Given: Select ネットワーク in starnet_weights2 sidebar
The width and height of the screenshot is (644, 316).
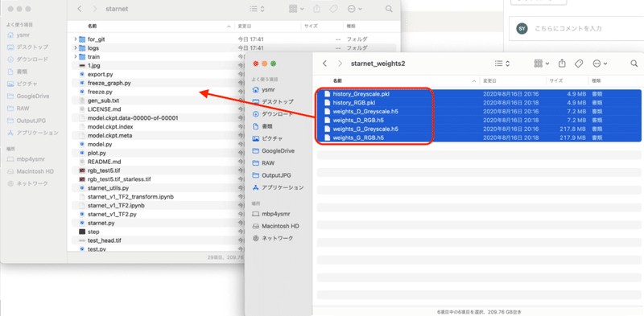Looking at the screenshot, I should coord(273,238).
